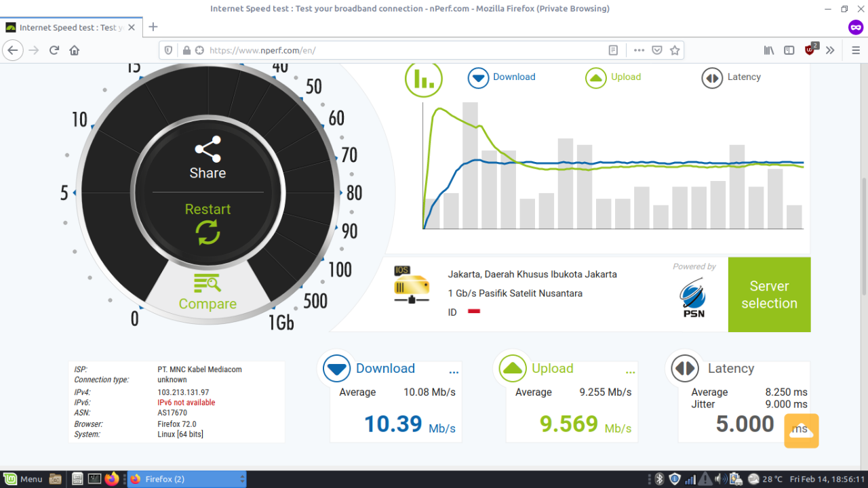Go back to the previous page
This screenshot has height=488, width=868.
pos(13,50)
